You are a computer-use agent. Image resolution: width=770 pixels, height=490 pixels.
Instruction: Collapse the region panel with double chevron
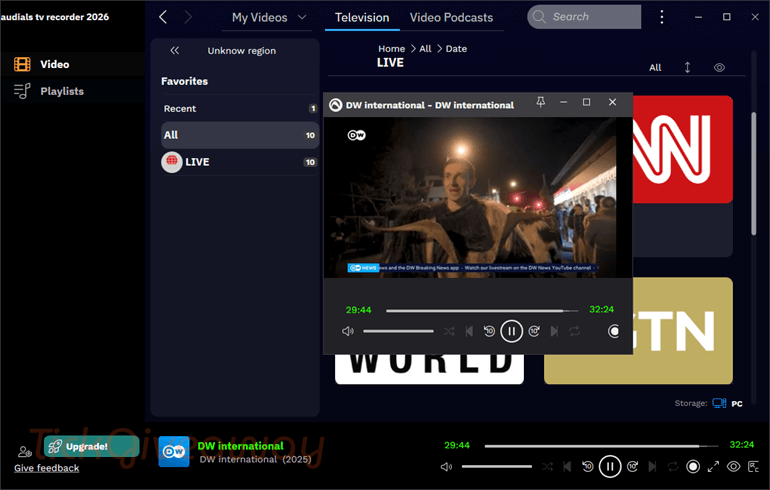pyautogui.click(x=174, y=51)
